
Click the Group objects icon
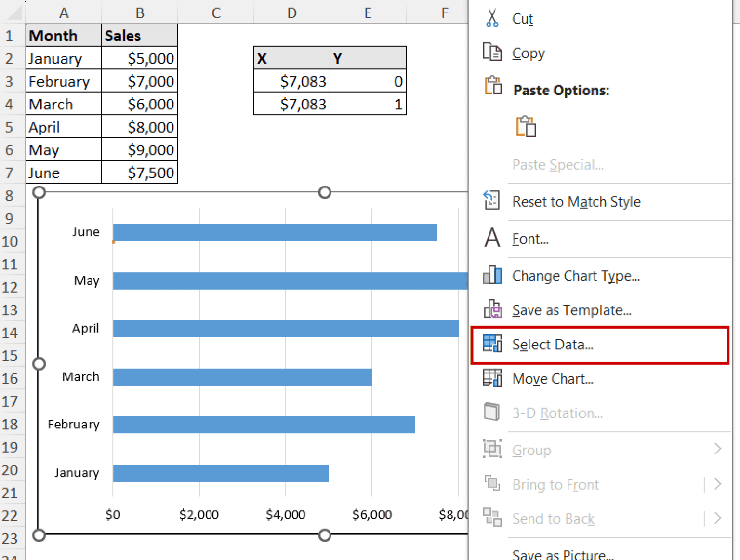pyautogui.click(x=491, y=448)
